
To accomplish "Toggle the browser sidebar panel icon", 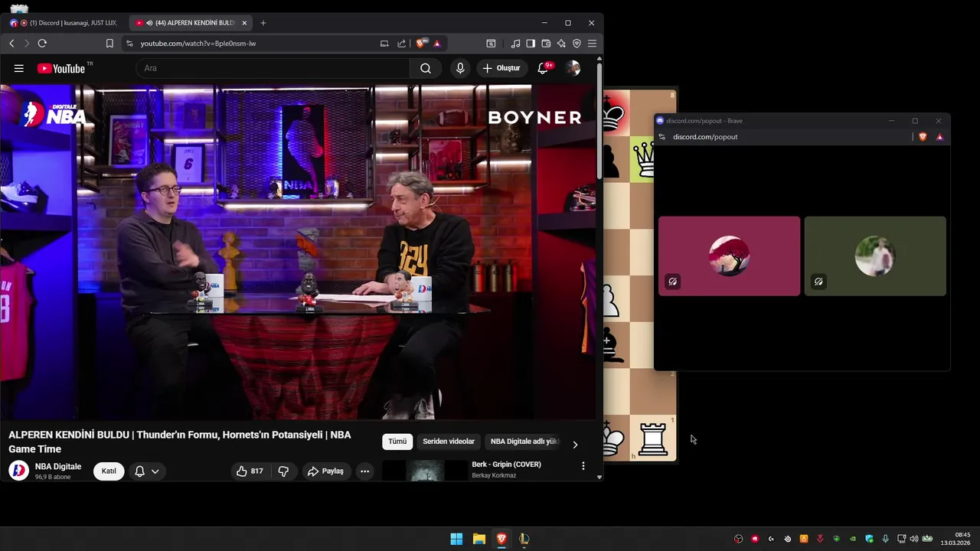I will point(531,44).
